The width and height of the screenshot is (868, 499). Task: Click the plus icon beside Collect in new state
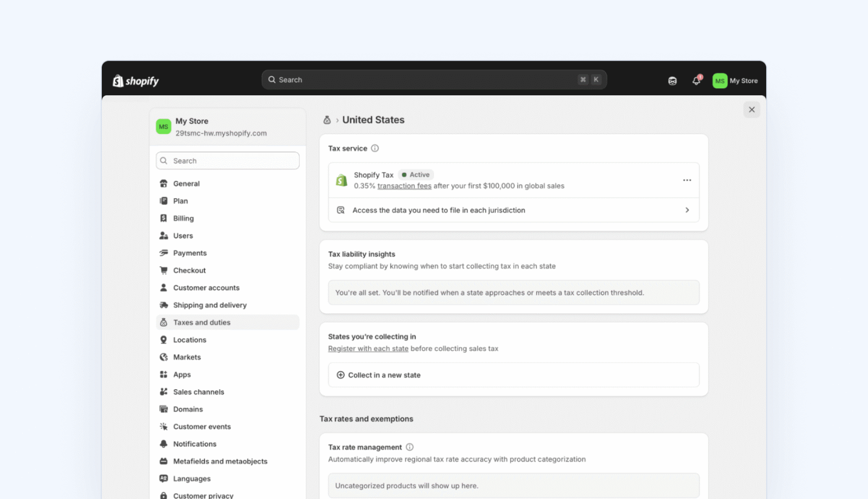coord(340,375)
